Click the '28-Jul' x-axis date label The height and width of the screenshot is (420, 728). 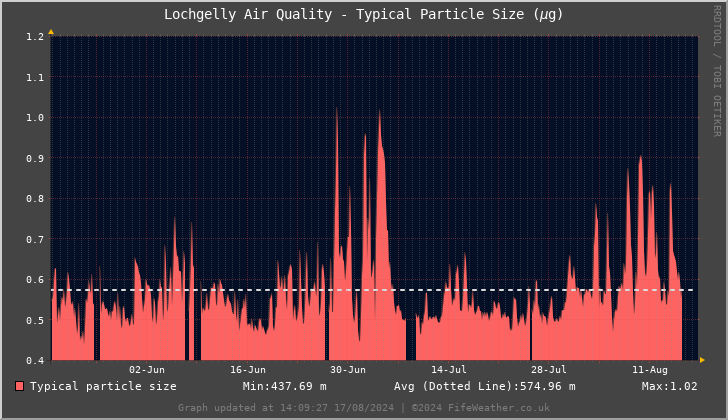tap(549, 370)
